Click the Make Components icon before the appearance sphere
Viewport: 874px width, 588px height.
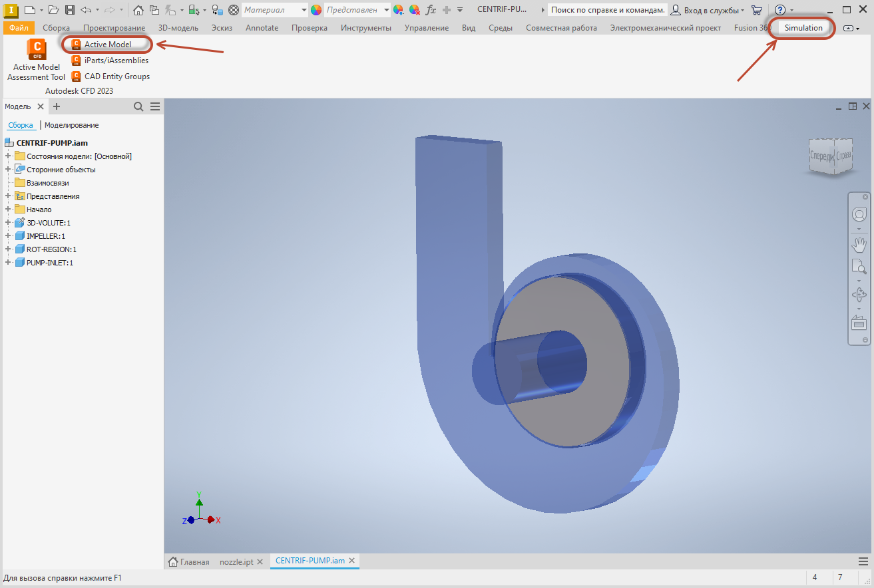pos(217,10)
